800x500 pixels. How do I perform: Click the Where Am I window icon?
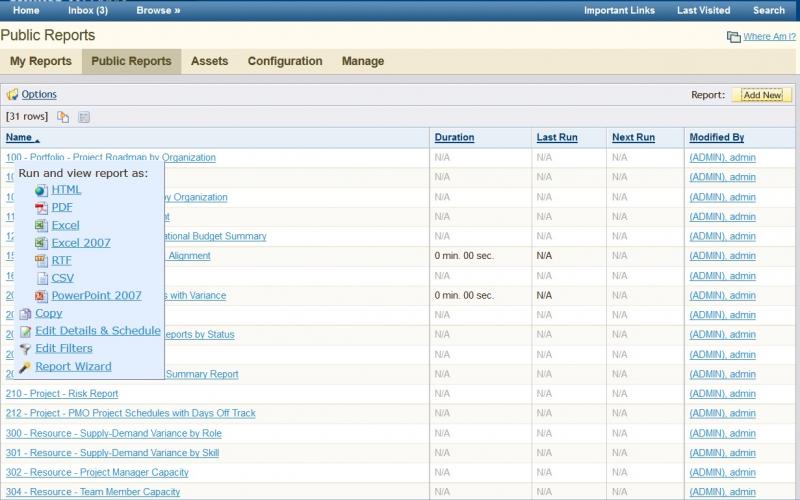734,37
